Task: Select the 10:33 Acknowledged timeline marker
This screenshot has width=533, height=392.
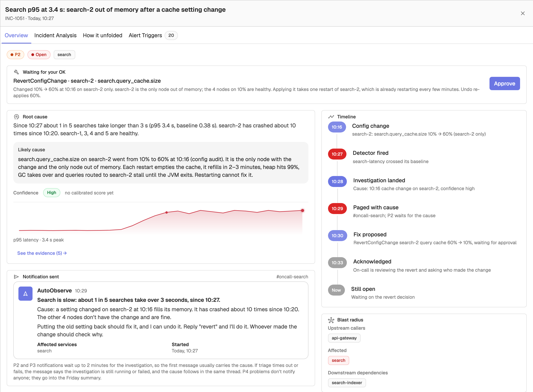Action: pos(337,263)
